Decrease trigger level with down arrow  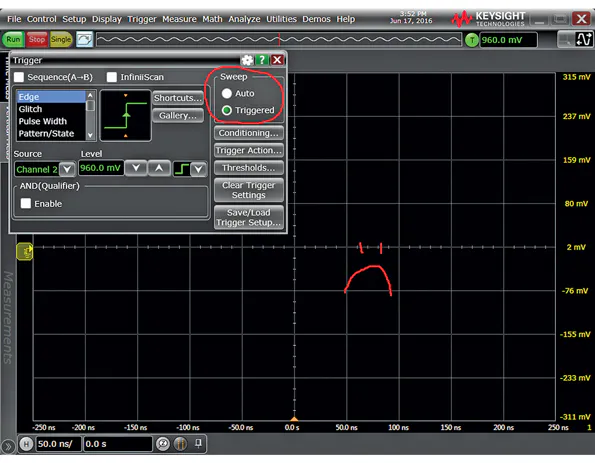pyautogui.click(x=136, y=168)
